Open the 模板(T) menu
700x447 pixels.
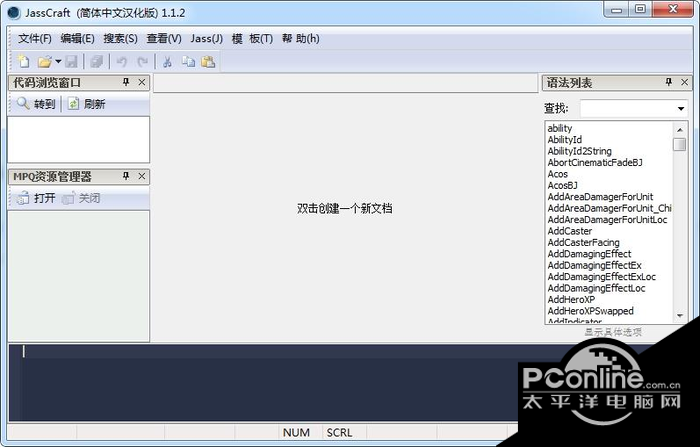pyautogui.click(x=252, y=39)
